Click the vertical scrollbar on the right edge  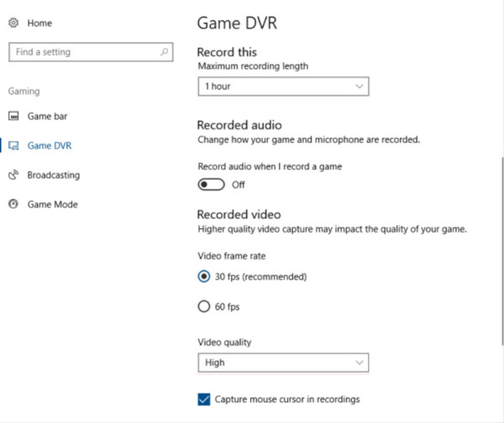[501, 252]
